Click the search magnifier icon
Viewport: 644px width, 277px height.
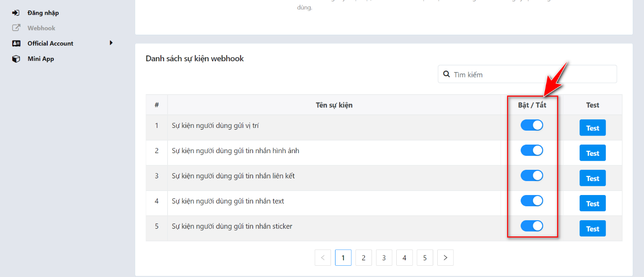click(446, 74)
